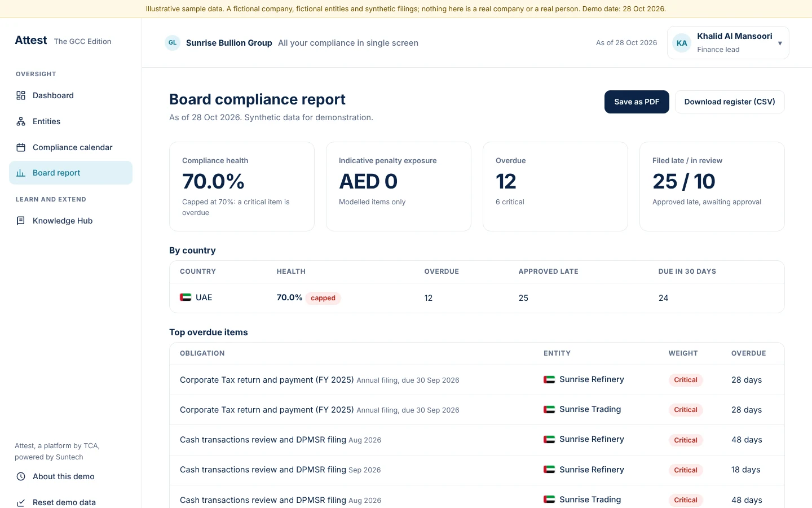Click the Attest logo

pos(31,40)
